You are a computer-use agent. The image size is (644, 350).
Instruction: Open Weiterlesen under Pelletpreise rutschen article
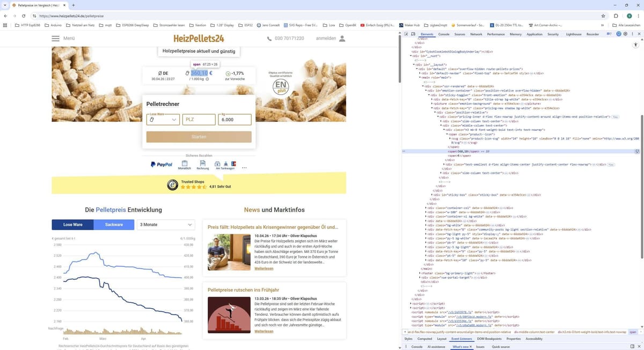click(264, 331)
